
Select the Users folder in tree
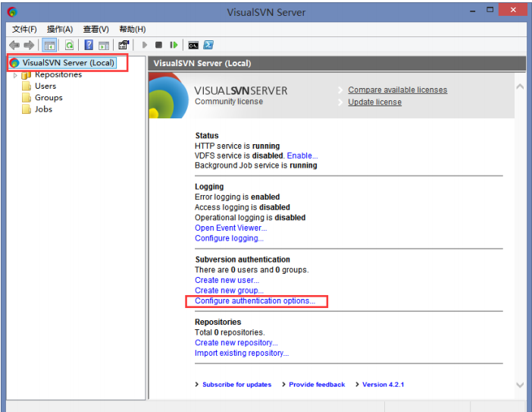(x=45, y=86)
